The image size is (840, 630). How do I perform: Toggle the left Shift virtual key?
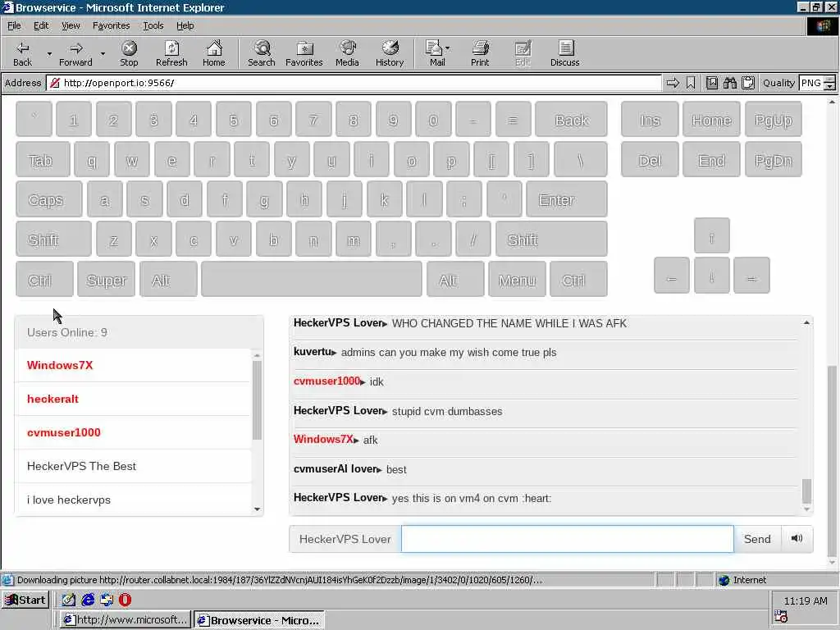53,239
